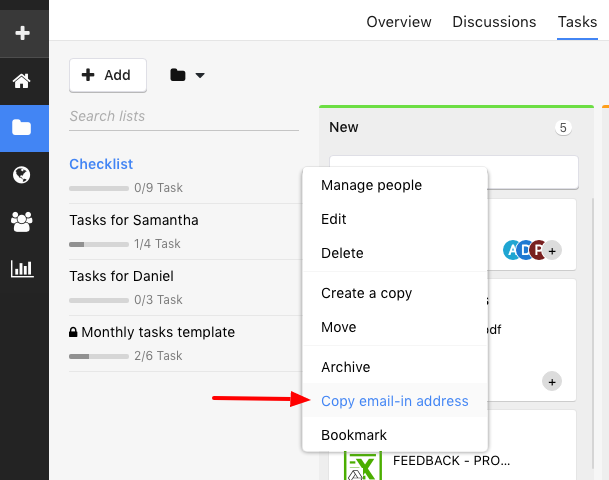609x480 pixels.
Task: Open the Checklist task list
Action: (101, 164)
